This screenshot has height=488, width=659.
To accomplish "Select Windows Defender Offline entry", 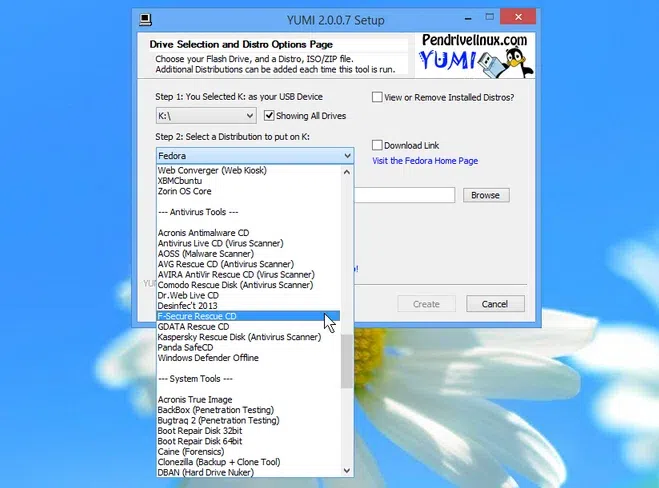I will pyautogui.click(x=208, y=358).
